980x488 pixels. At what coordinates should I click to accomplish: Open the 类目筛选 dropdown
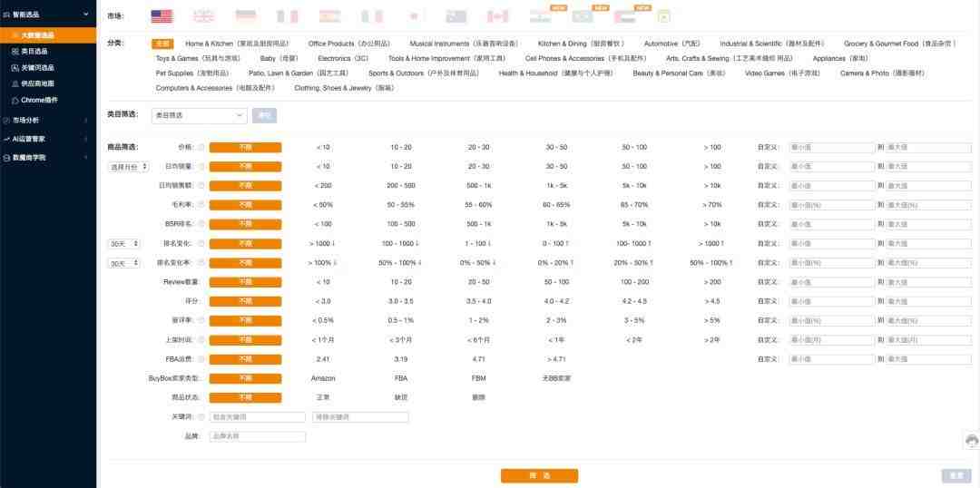pyautogui.click(x=199, y=115)
